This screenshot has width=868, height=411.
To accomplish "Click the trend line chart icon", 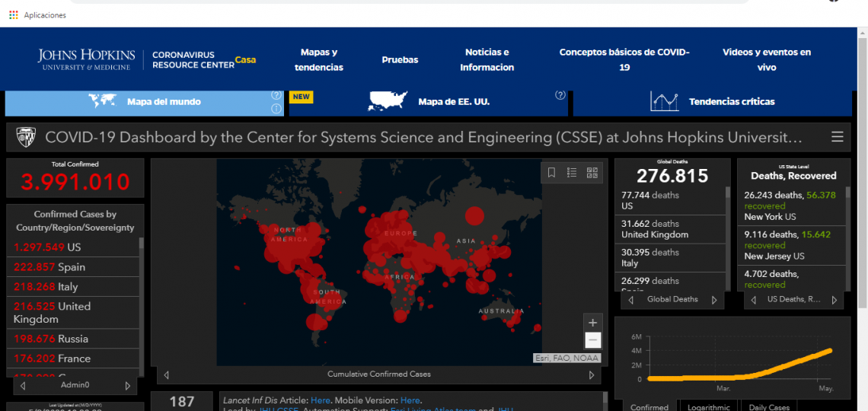I will pyautogui.click(x=664, y=101).
